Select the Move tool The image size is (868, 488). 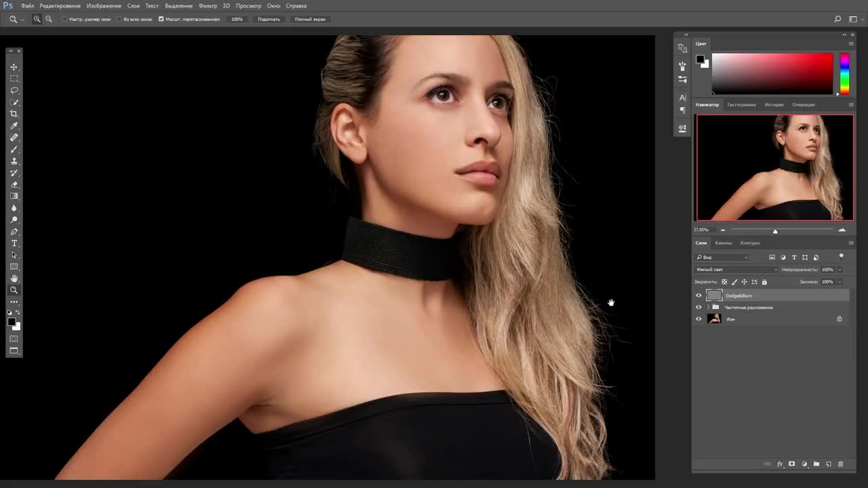pyautogui.click(x=14, y=67)
